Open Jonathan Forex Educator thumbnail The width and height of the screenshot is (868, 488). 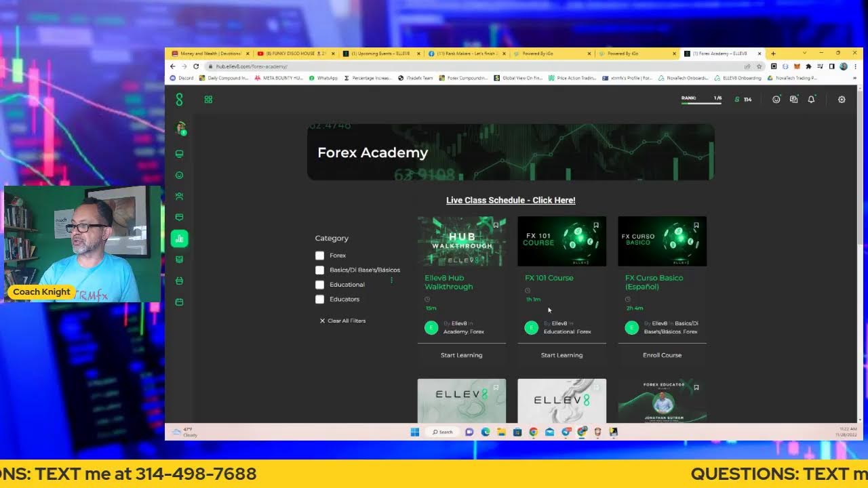pyautogui.click(x=662, y=401)
